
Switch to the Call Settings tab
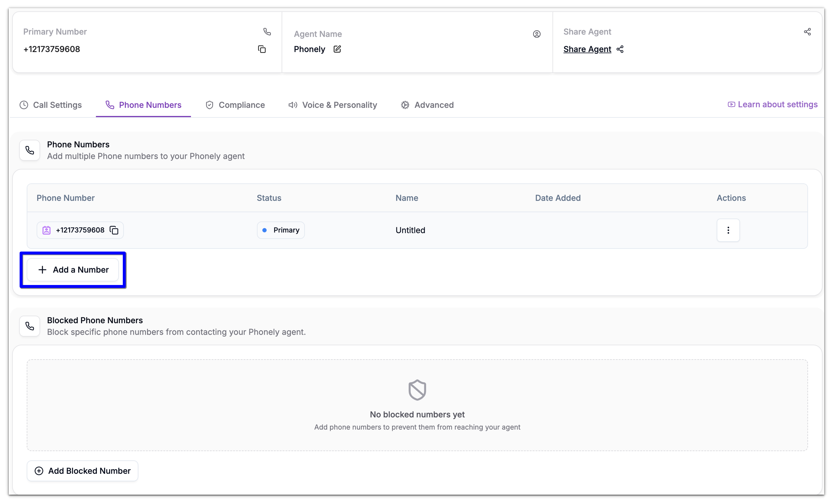coord(51,105)
